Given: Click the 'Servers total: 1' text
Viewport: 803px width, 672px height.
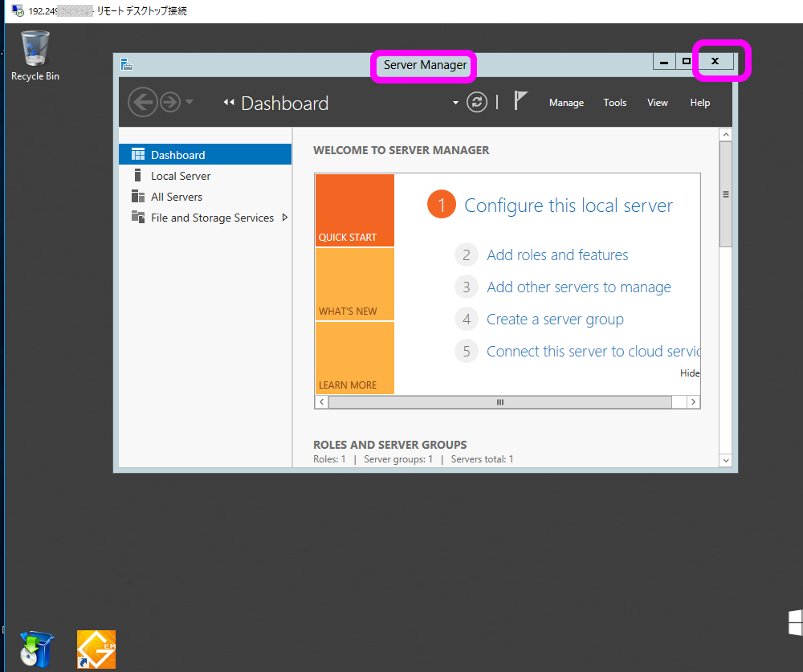Looking at the screenshot, I should coord(482,459).
